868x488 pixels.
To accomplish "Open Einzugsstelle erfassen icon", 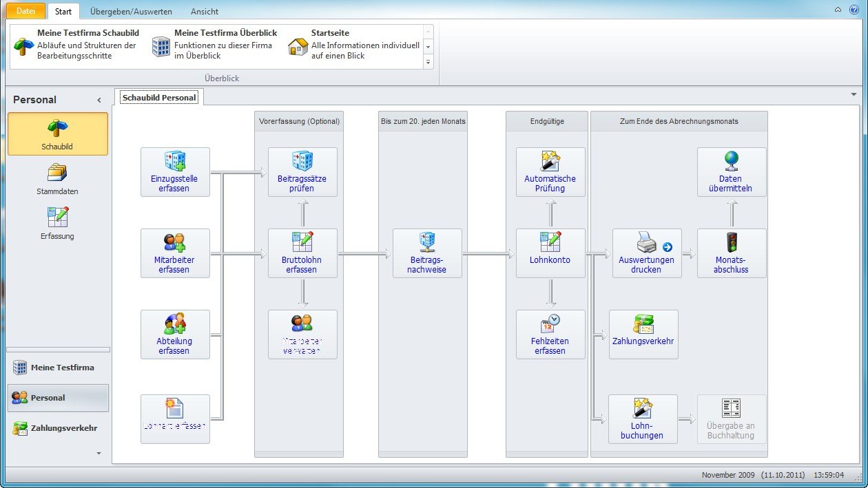I will point(175,162).
